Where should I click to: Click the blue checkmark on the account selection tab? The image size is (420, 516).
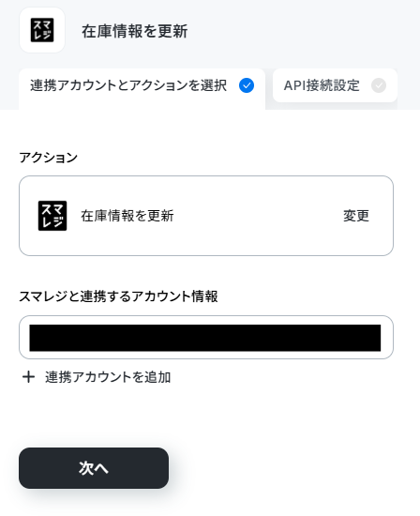click(x=247, y=85)
